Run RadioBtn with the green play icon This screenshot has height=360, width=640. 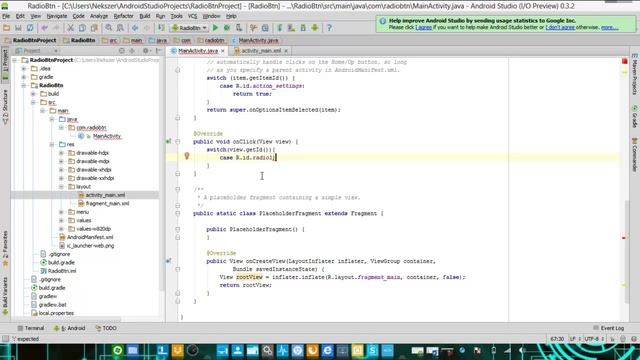click(215, 28)
